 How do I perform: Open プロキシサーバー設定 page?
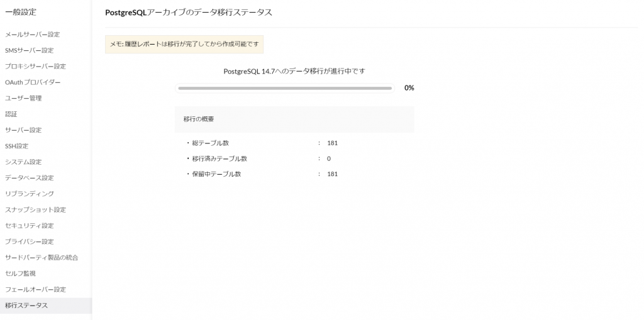tap(35, 66)
